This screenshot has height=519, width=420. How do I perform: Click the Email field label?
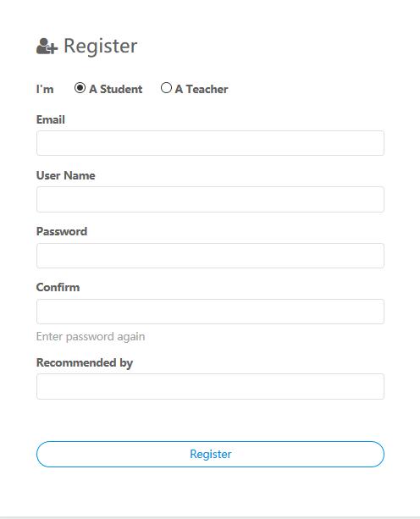[x=50, y=119]
